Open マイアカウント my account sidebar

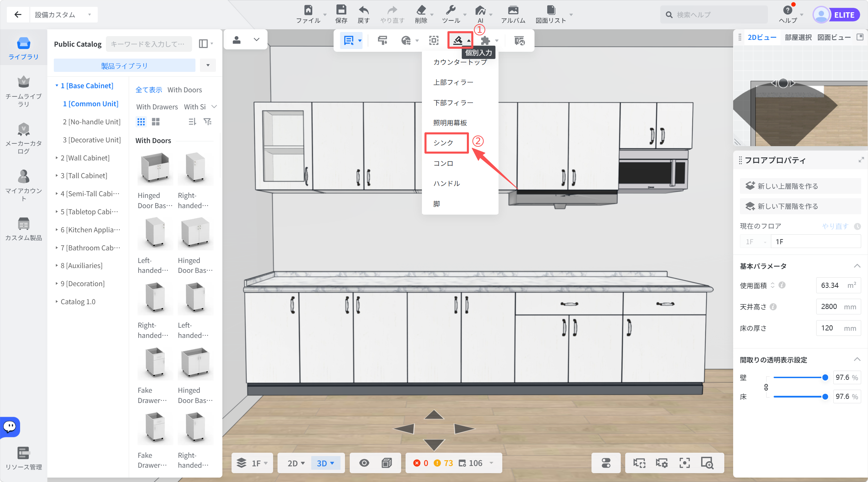[23, 185]
